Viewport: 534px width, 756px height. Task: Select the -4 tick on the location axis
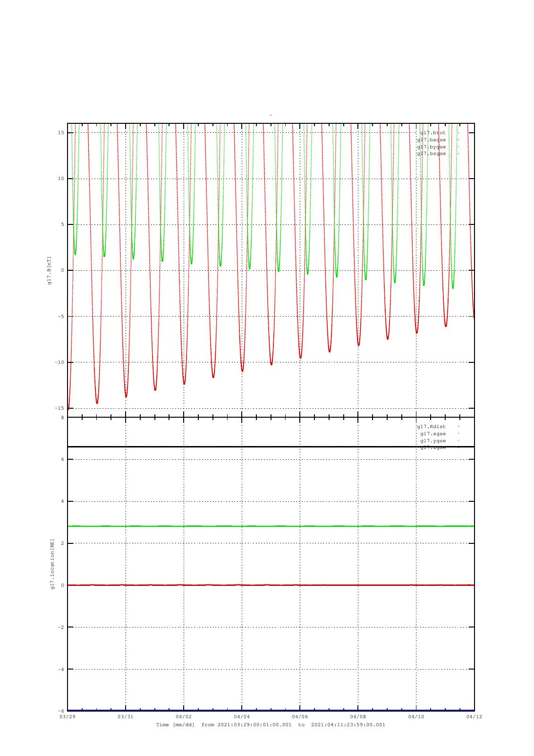pos(61,670)
